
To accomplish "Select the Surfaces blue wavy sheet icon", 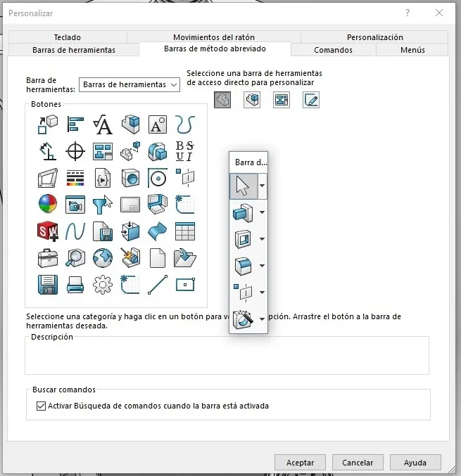I will pyautogui.click(x=158, y=231).
